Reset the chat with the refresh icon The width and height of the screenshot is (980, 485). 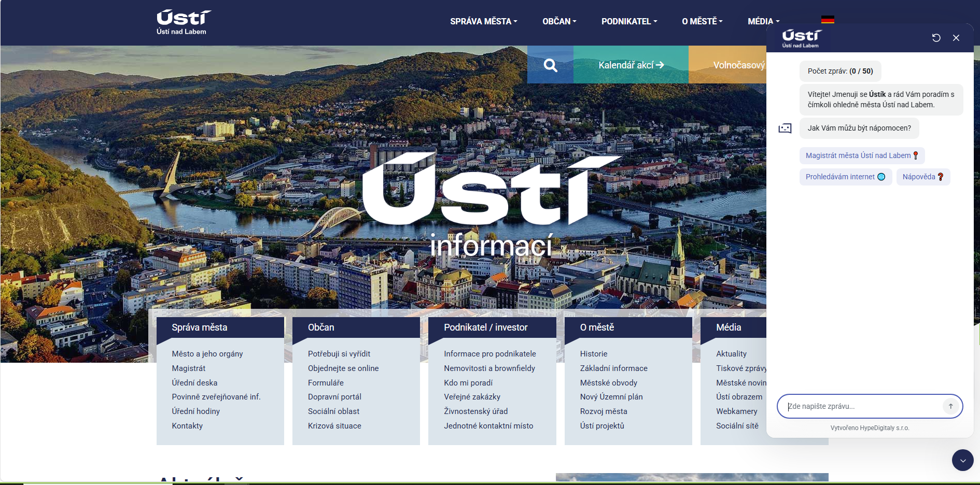(936, 38)
